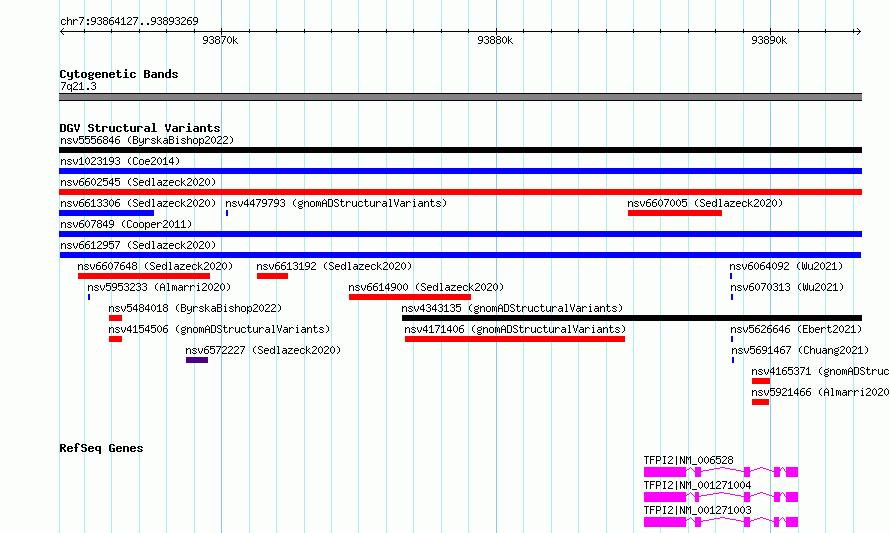Screen dimensions: 890x533
Task: Open nsv4171406 gnomAD variant label
Action: pos(515,329)
